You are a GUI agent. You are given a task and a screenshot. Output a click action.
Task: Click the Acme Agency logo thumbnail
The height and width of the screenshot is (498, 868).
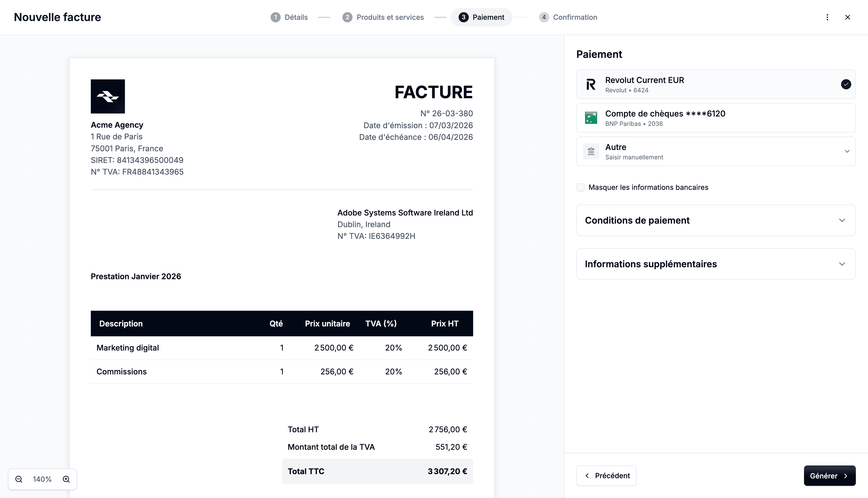point(108,96)
